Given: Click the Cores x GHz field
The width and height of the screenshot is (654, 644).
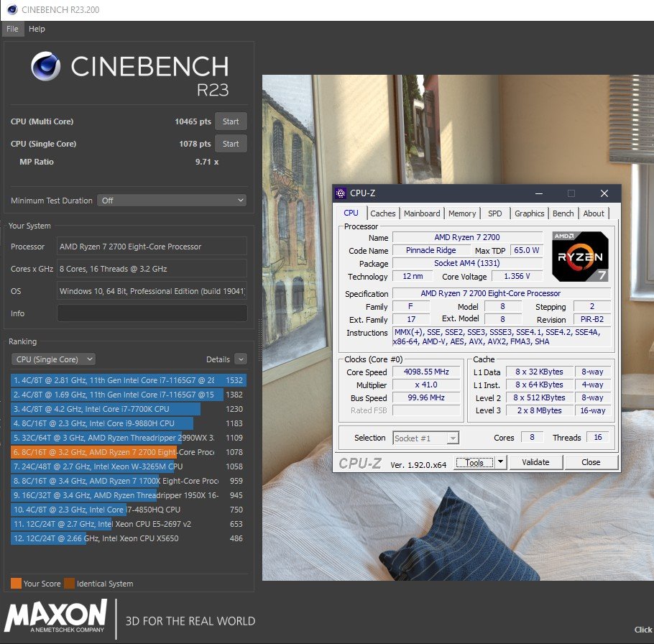Looking at the screenshot, I should click(x=152, y=269).
